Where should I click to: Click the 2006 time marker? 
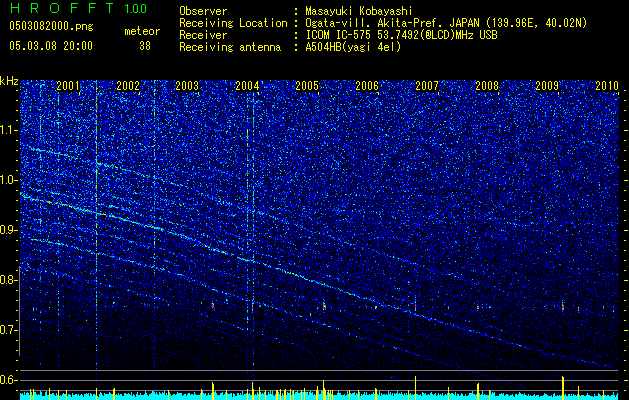(x=367, y=85)
